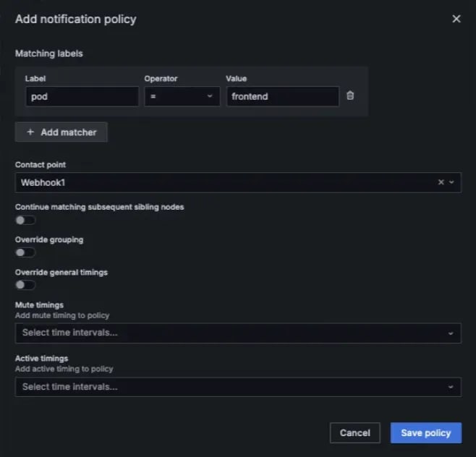This screenshot has width=476, height=457.
Task: Click the Matching labels heading
Action: point(49,54)
